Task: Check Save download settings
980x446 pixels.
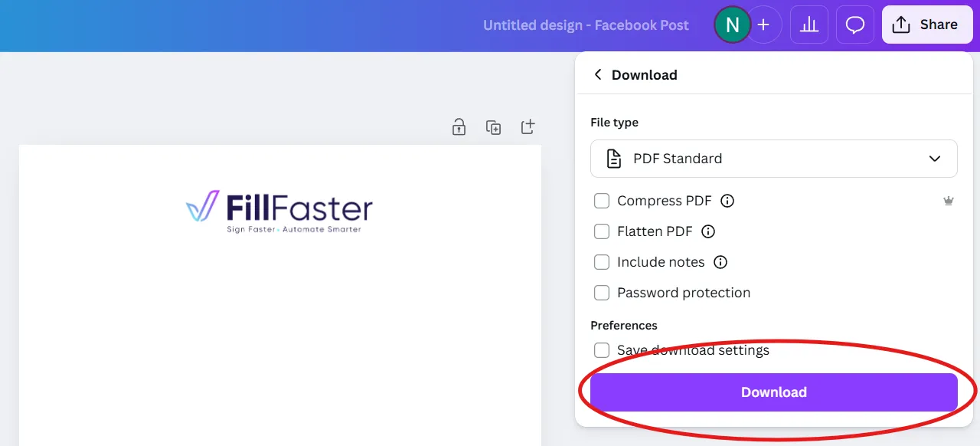Action: [602, 350]
